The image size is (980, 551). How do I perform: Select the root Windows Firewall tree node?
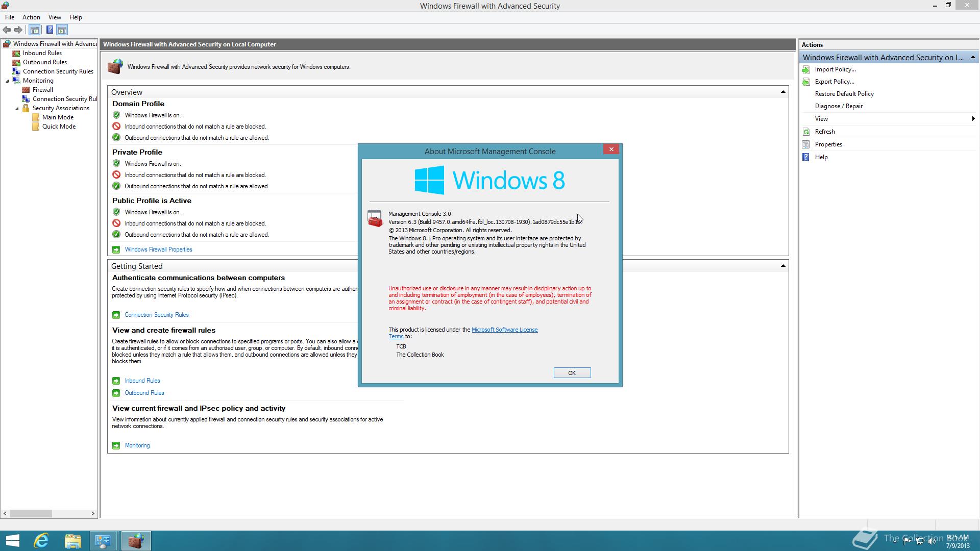[x=55, y=44]
